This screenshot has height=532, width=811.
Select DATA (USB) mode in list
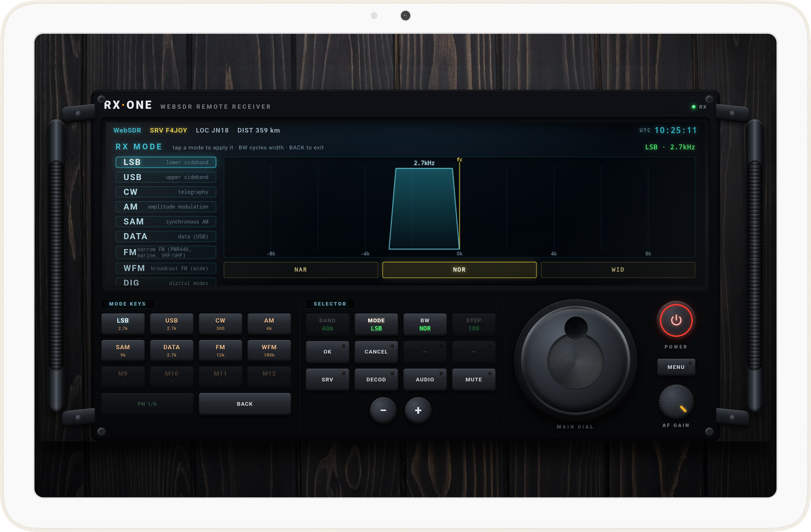point(166,236)
